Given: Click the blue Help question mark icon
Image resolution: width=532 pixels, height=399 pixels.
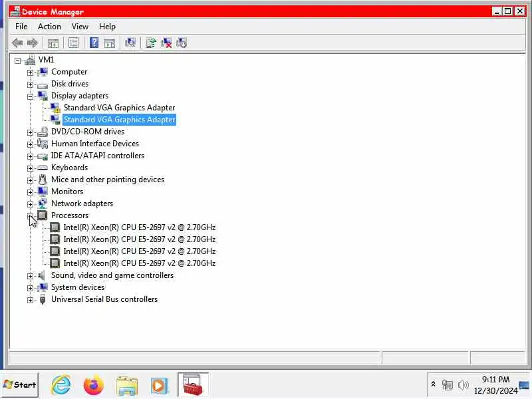Looking at the screenshot, I should point(94,43).
